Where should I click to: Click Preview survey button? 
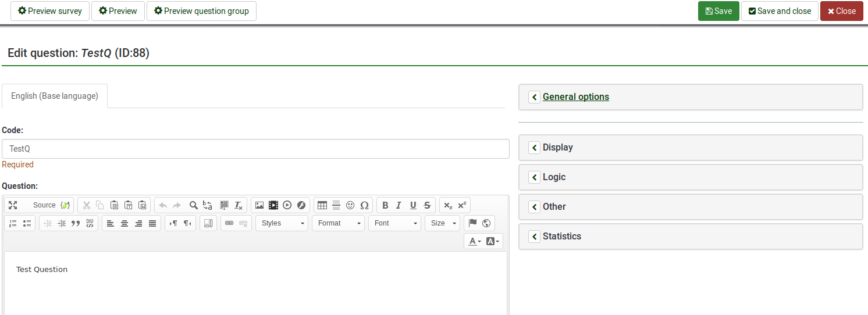click(50, 11)
